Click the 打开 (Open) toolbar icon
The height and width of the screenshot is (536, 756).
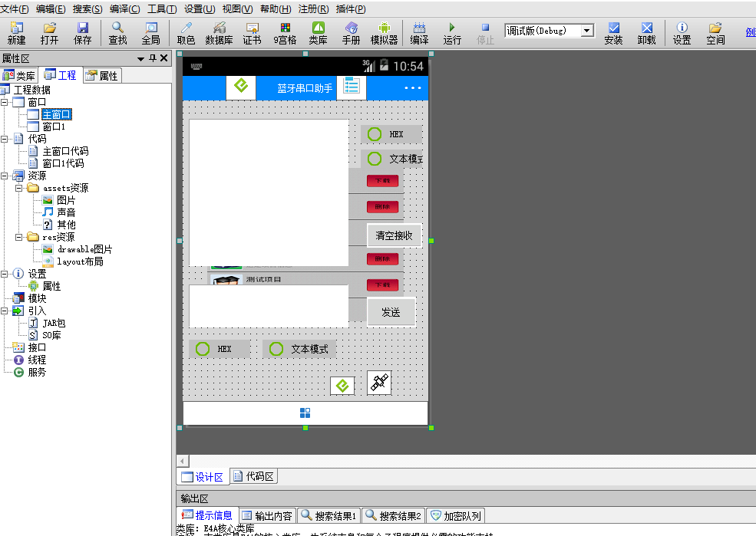point(49,33)
